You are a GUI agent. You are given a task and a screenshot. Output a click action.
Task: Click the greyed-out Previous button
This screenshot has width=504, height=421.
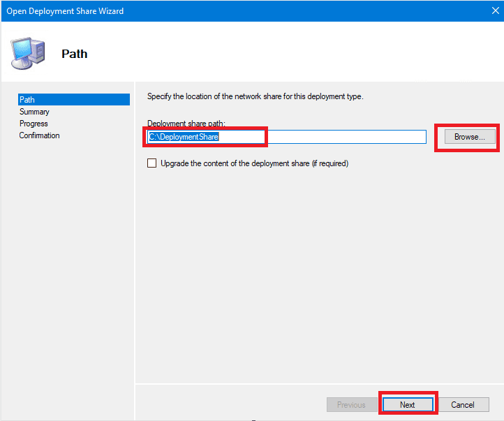(351, 404)
